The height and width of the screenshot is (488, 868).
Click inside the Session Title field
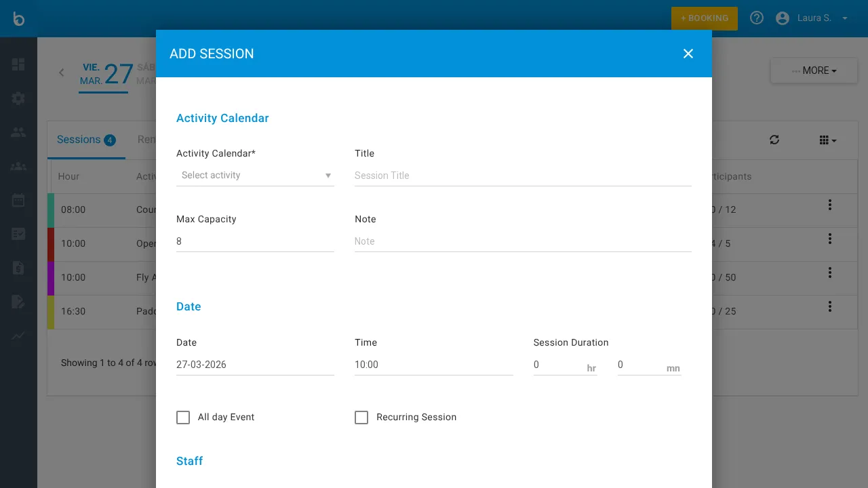(523, 175)
